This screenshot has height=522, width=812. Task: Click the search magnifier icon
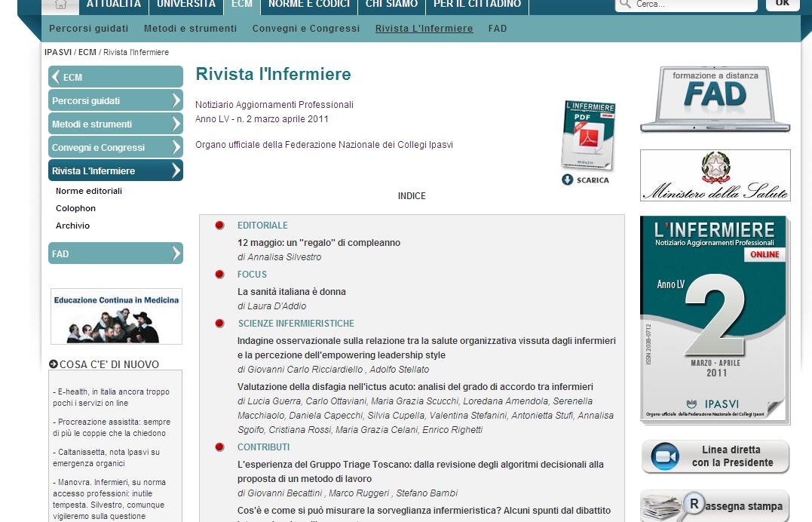click(624, 5)
